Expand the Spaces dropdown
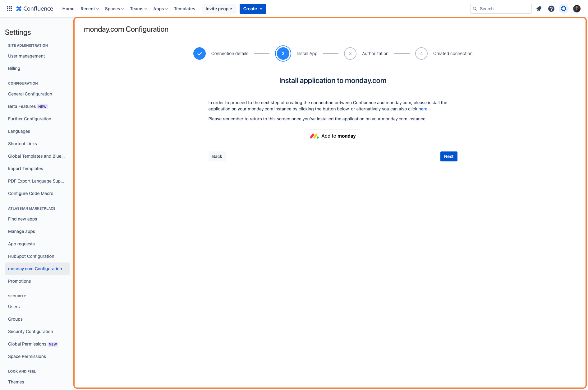This screenshot has height=390, width=588. pyautogui.click(x=114, y=9)
